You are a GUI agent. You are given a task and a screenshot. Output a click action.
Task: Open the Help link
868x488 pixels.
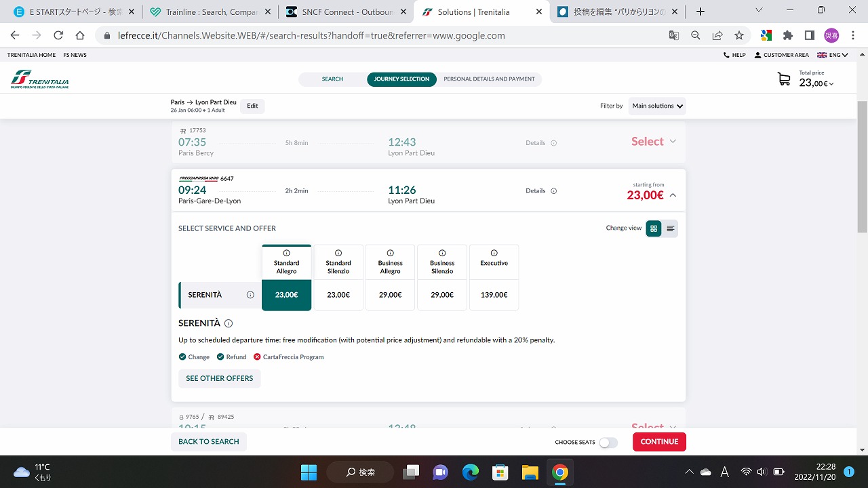[734, 55]
